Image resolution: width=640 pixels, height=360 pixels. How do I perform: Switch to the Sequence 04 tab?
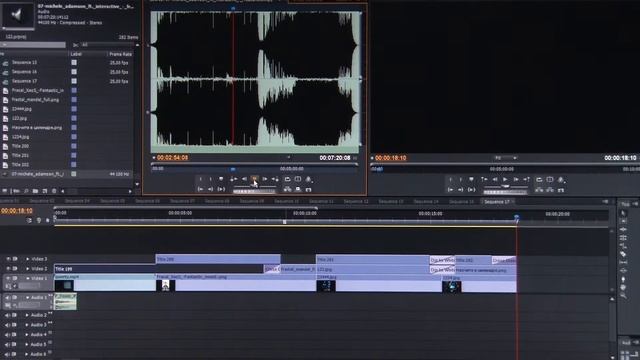77,201
